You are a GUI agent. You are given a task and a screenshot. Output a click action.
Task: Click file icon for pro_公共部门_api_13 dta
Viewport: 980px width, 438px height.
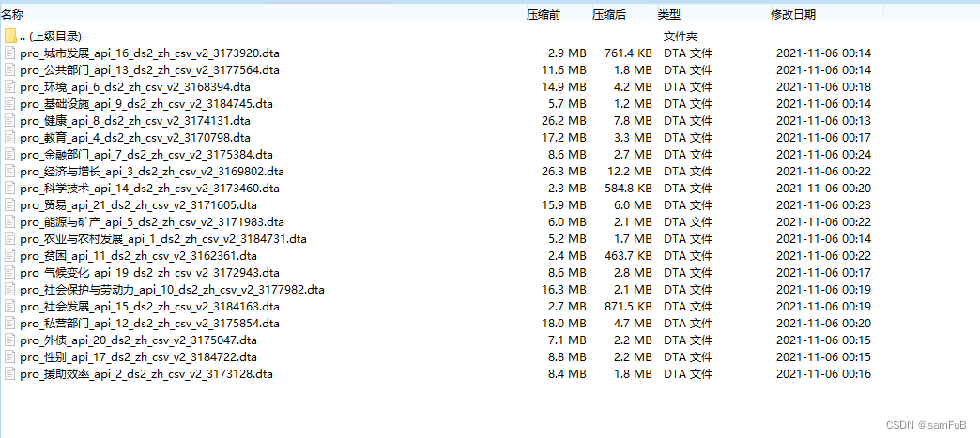point(9,70)
